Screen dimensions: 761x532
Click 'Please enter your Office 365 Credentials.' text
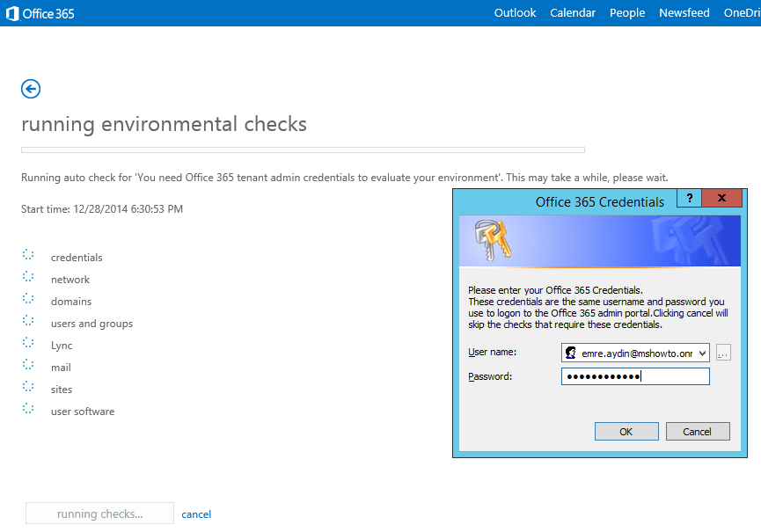556,290
